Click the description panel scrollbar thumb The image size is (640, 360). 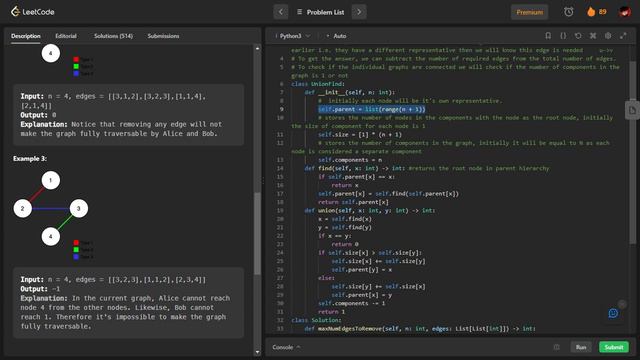[257, 233]
